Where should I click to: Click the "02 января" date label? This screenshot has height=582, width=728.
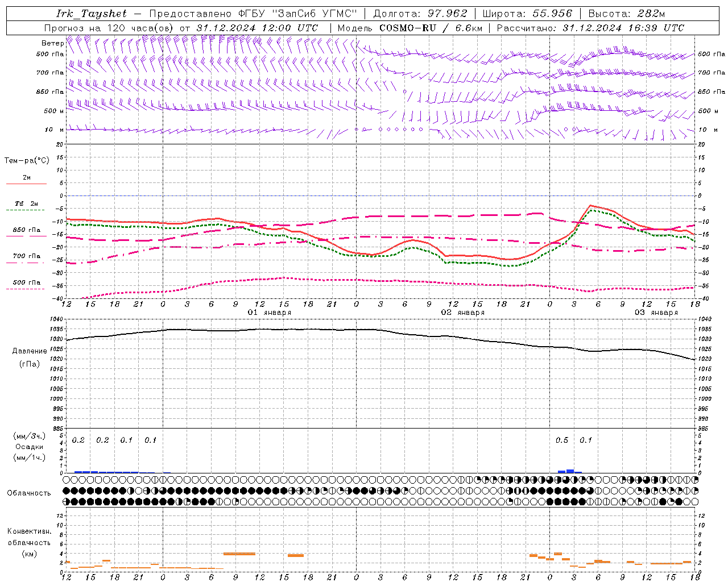(x=463, y=313)
